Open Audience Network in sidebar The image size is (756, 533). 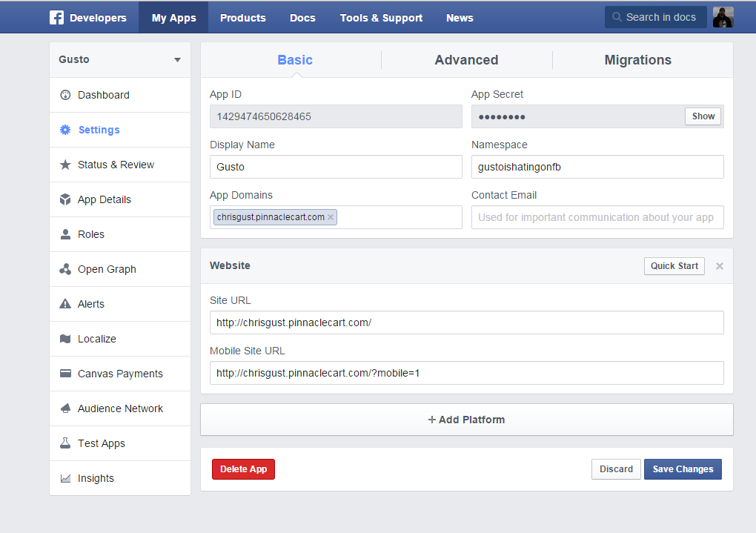(x=120, y=408)
